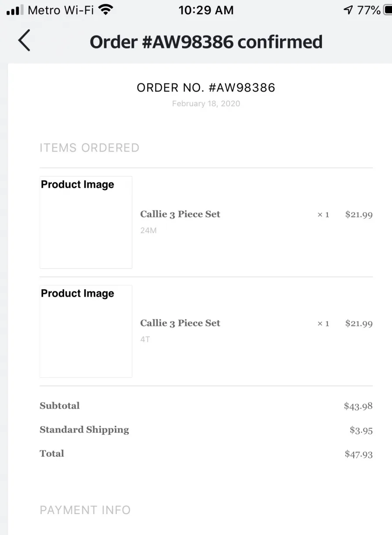
Task: Tap the Order #AW98386 confirmed header title
Action: coord(206,42)
